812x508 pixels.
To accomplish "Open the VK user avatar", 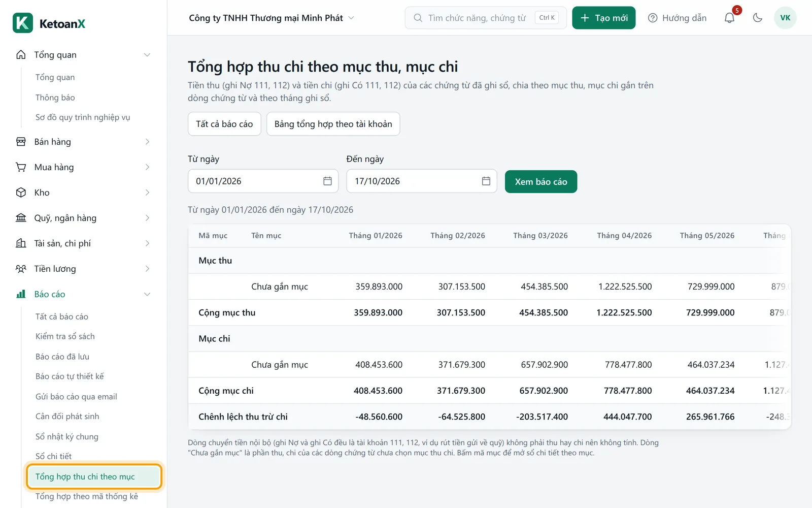I will (x=785, y=18).
